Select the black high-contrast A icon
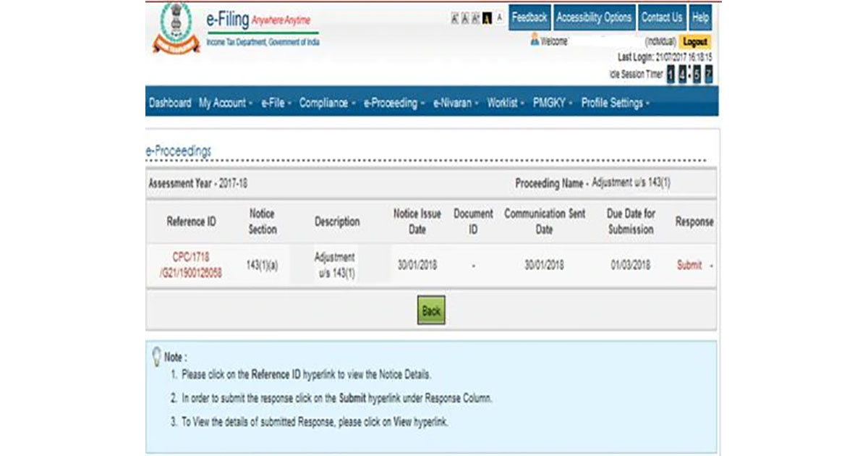 tap(487, 19)
